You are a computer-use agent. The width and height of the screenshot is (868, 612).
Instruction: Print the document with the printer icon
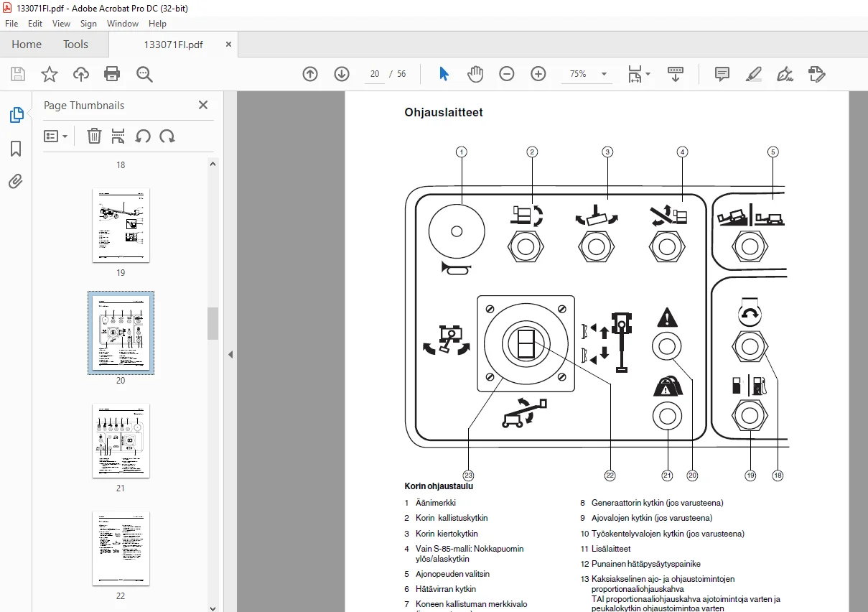click(112, 74)
